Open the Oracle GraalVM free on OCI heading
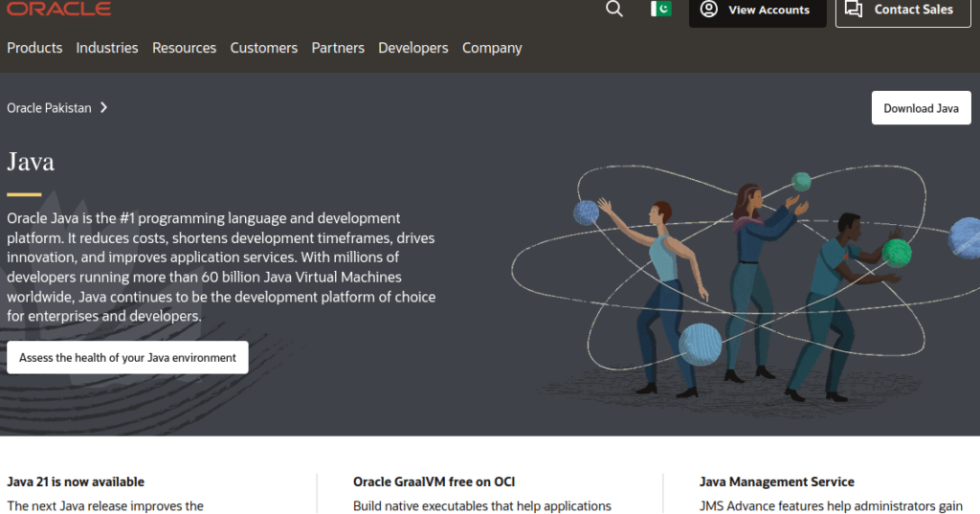The image size is (980, 514). [434, 481]
